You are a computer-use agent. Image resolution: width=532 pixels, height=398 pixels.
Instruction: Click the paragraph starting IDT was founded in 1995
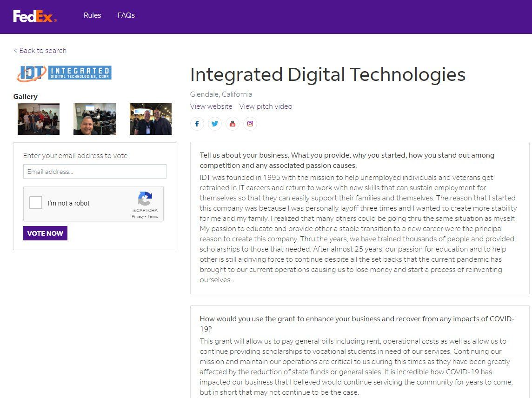pyautogui.click(x=358, y=229)
